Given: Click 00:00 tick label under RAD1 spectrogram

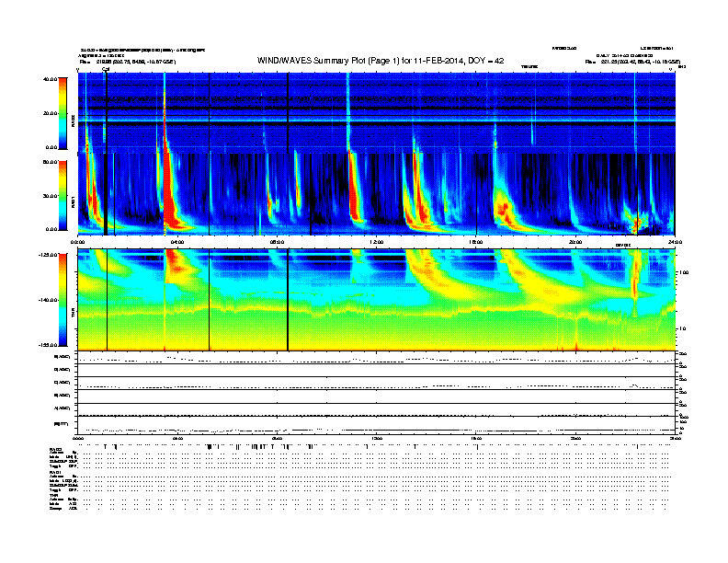Looking at the screenshot, I should 77,242.
